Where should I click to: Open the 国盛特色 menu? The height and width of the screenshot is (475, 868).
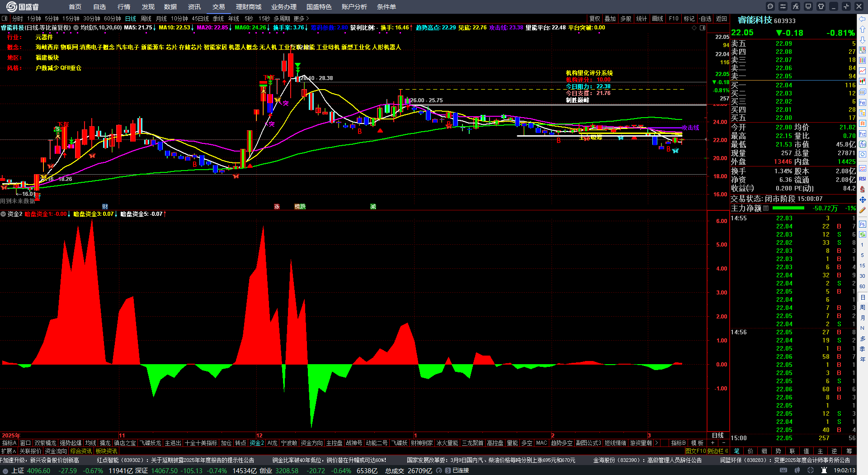(319, 7)
